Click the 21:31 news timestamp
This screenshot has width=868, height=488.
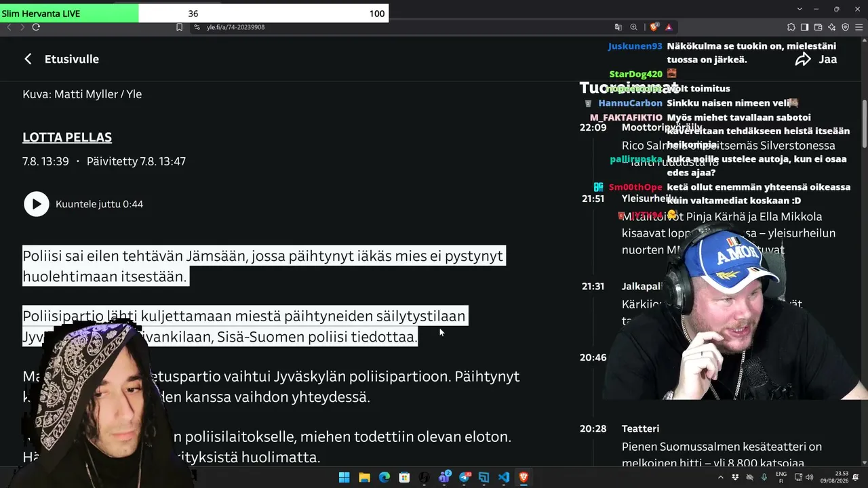(593, 287)
